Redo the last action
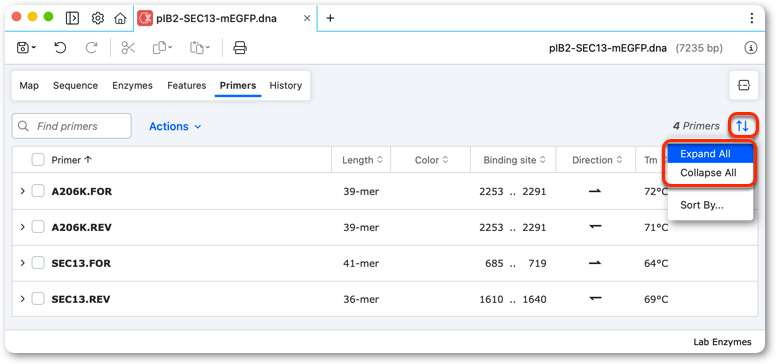 coord(92,47)
